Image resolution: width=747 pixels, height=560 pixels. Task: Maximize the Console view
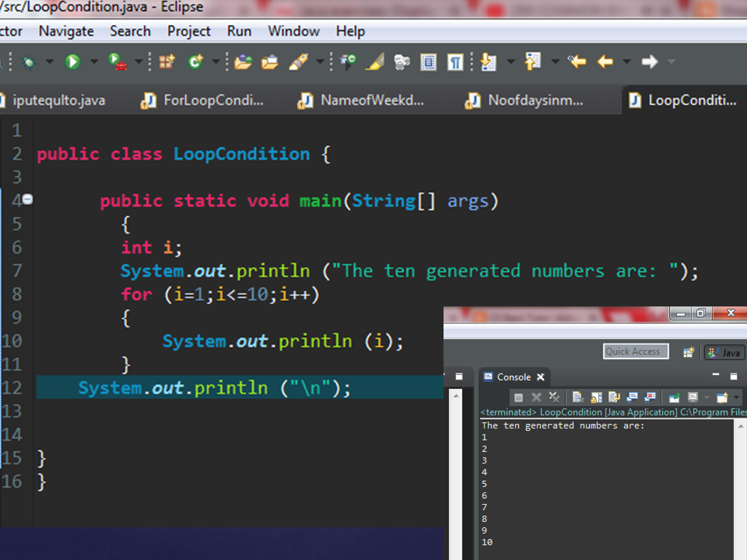point(734,377)
